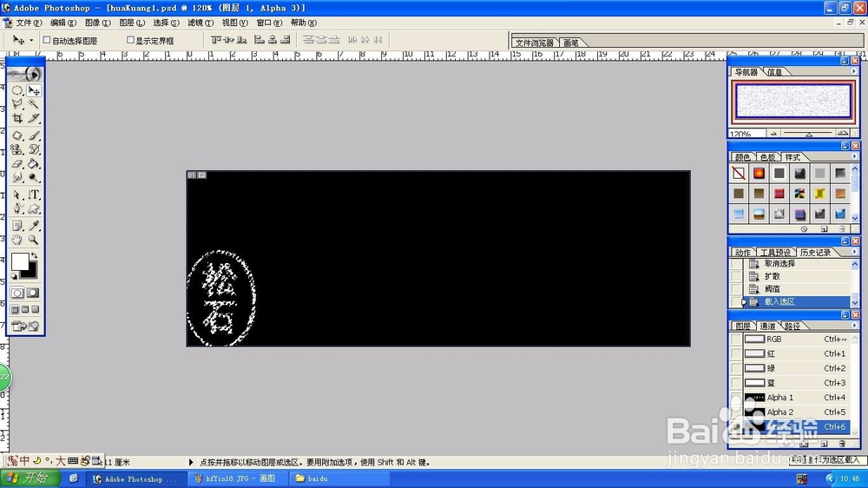Select the Notes tool
This screenshot has width=868, height=488.
17,226
